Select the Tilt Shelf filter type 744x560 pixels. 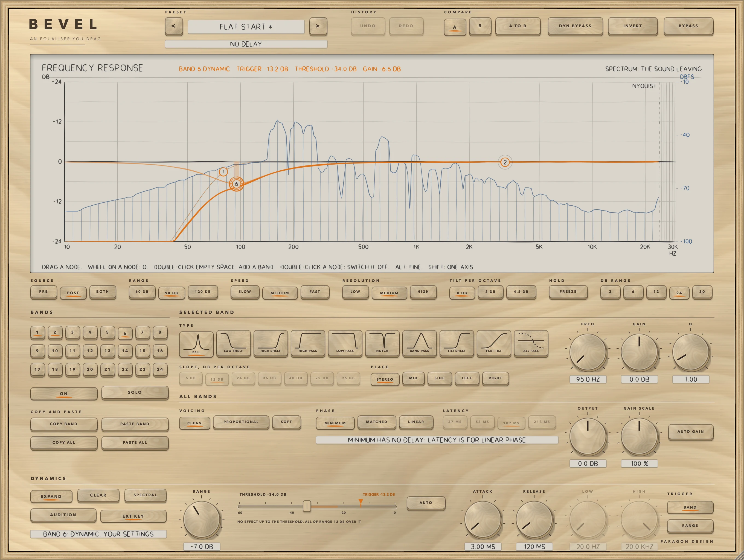[457, 343]
